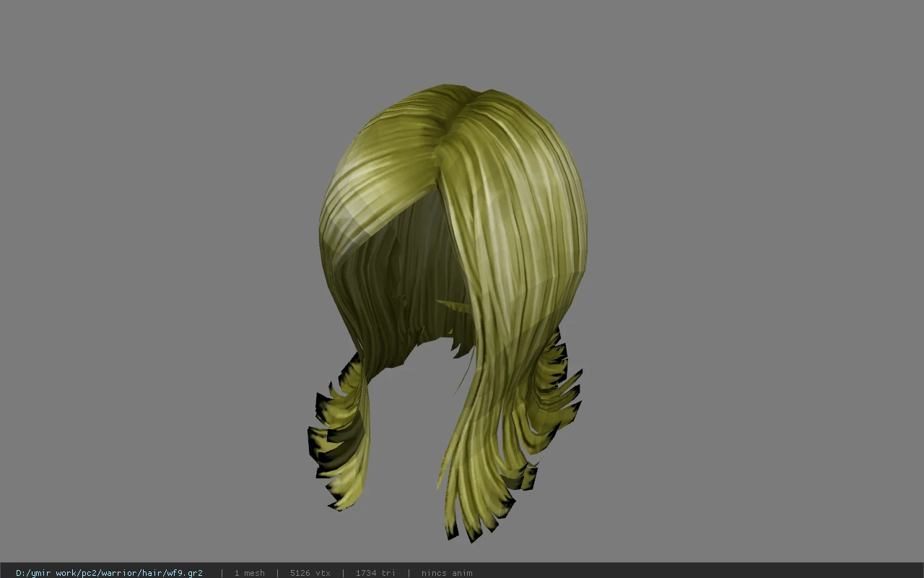The height and width of the screenshot is (578, 924).
Task: Select the '1 mesh' status bar label
Action: (249, 573)
